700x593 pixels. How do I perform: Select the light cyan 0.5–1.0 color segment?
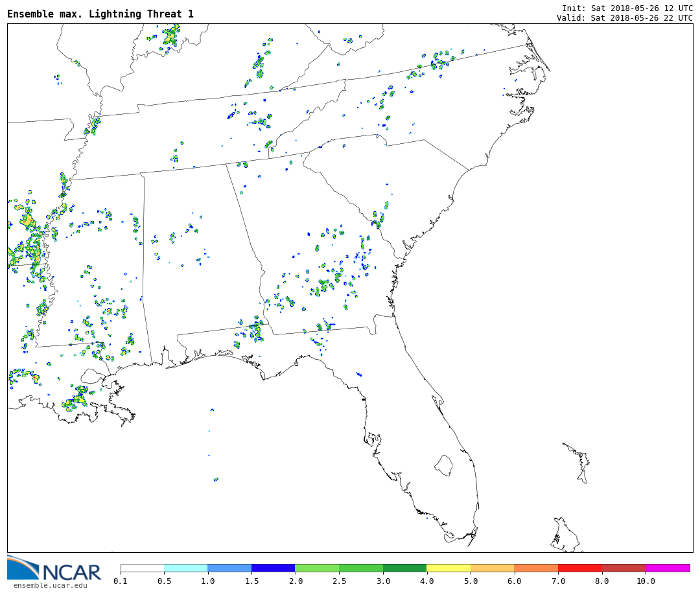[x=185, y=568]
